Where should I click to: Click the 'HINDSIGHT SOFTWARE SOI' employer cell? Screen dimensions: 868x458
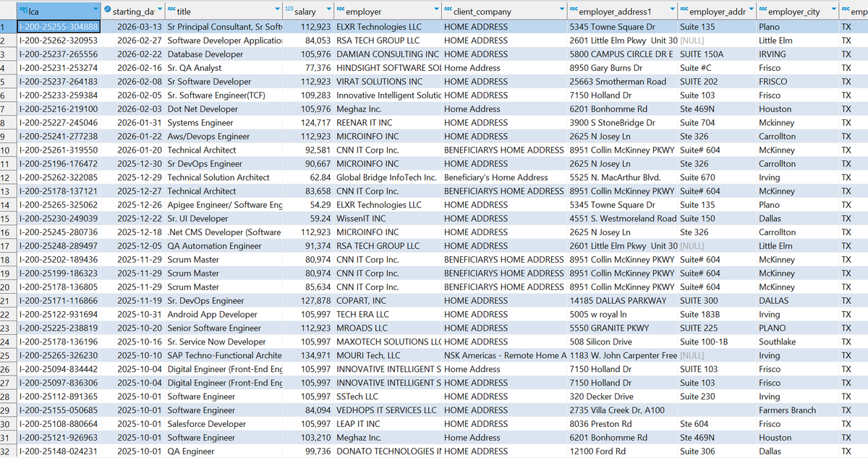tap(387, 68)
